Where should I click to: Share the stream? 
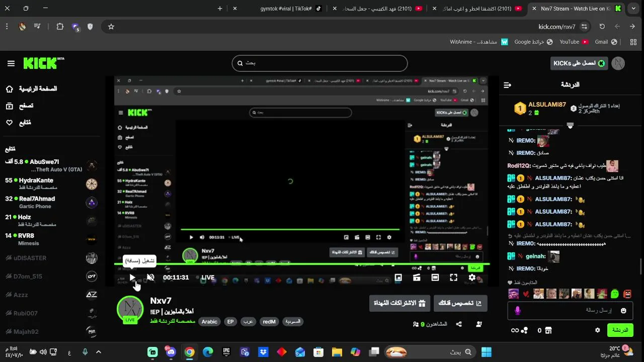tap(459, 324)
